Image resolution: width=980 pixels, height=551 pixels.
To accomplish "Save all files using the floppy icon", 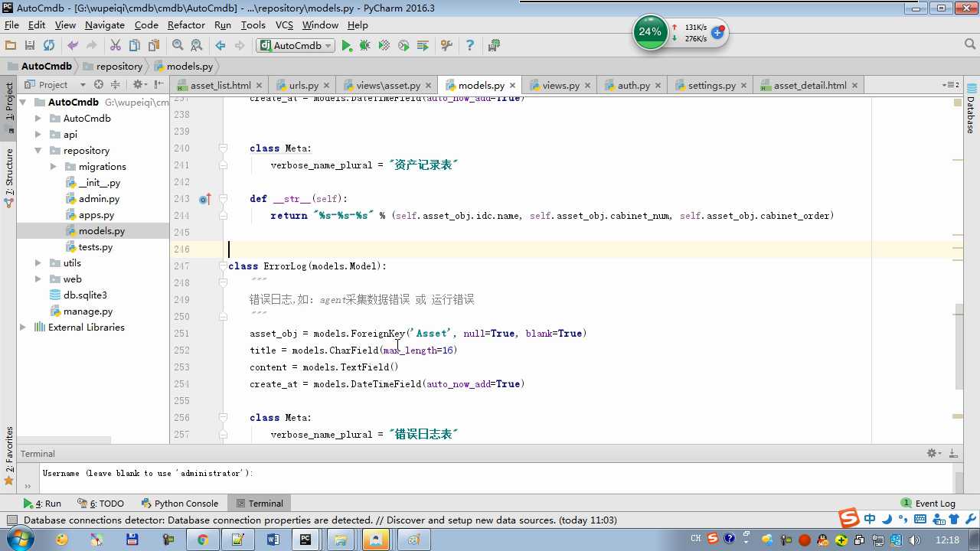I will coord(30,45).
